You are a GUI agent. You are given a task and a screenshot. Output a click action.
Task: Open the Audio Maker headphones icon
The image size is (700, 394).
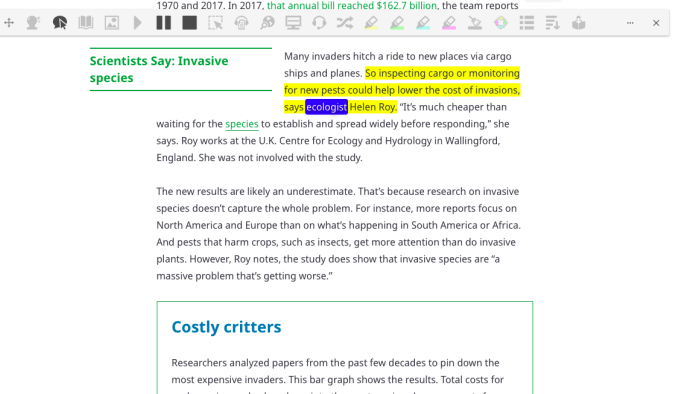coord(242,23)
